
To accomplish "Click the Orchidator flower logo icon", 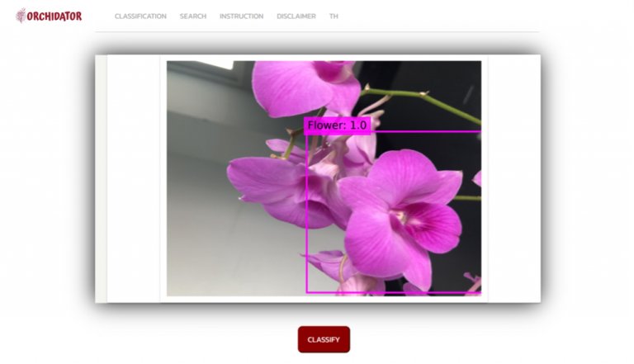I will pyautogui.click(x=21, y=16).
